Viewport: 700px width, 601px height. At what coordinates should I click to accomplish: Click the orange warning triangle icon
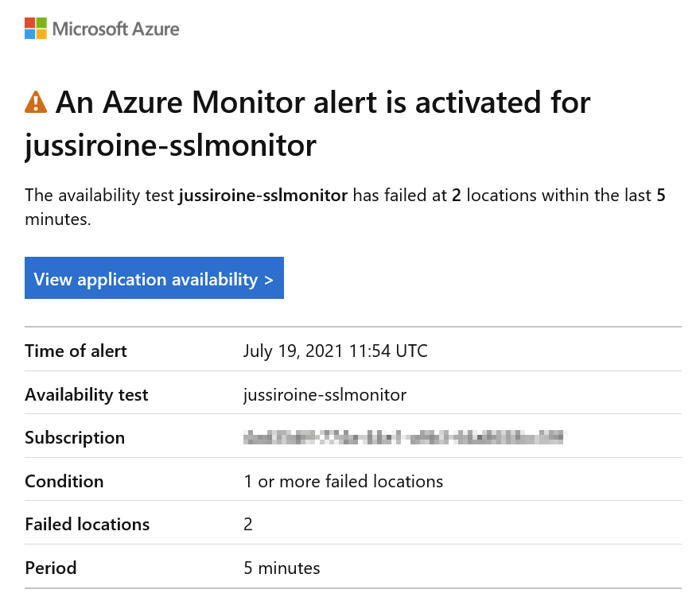click(36, 102)
